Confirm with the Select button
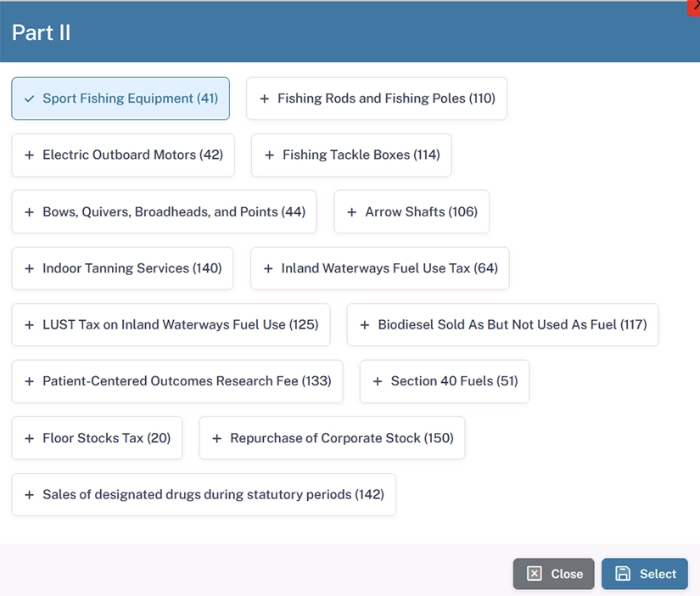The width and height of the screenshot is (700, 596). pyautogui.click(x=645, y=574)
